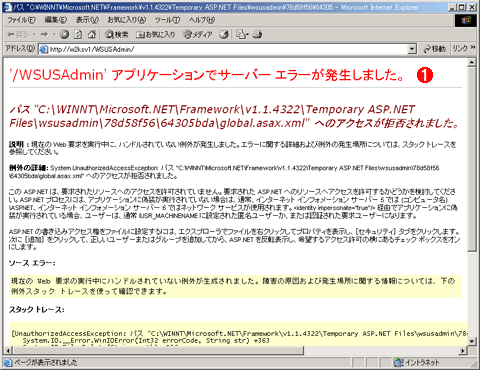The width and height of the screenshot is (480, 370).
Task: Click the Stop loading icon
Action: point(64,34)
